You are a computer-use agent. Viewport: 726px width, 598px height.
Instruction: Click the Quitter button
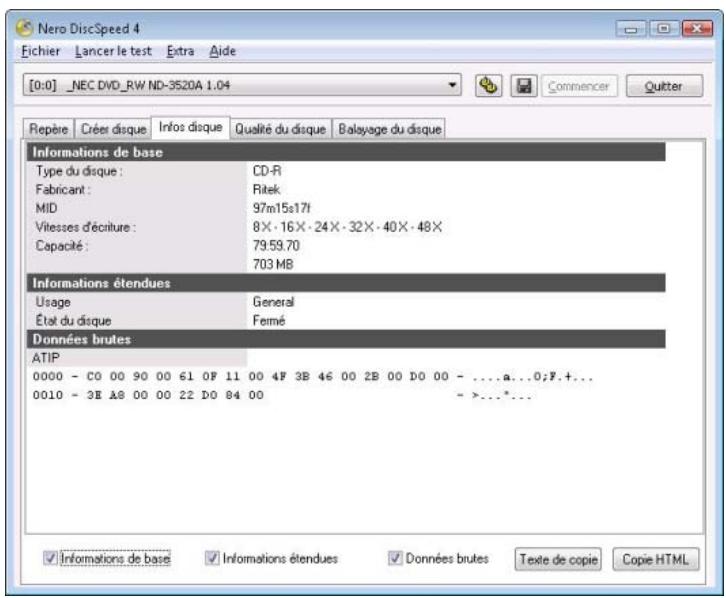pyautogui.click(x=664, y=86)
